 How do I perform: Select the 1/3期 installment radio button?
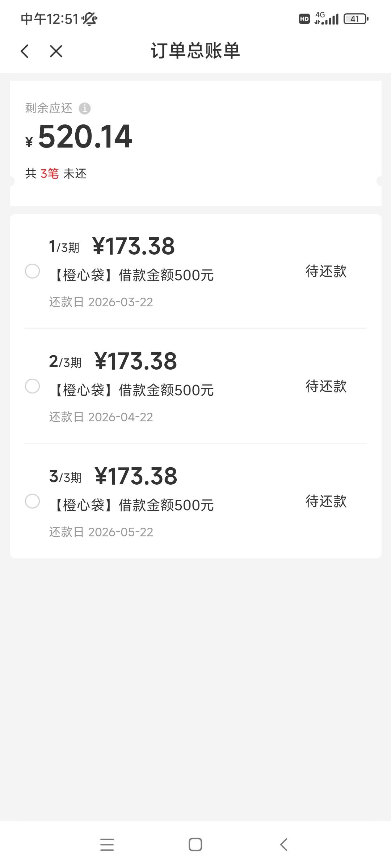pyautogui.click(x=32, y=271)
